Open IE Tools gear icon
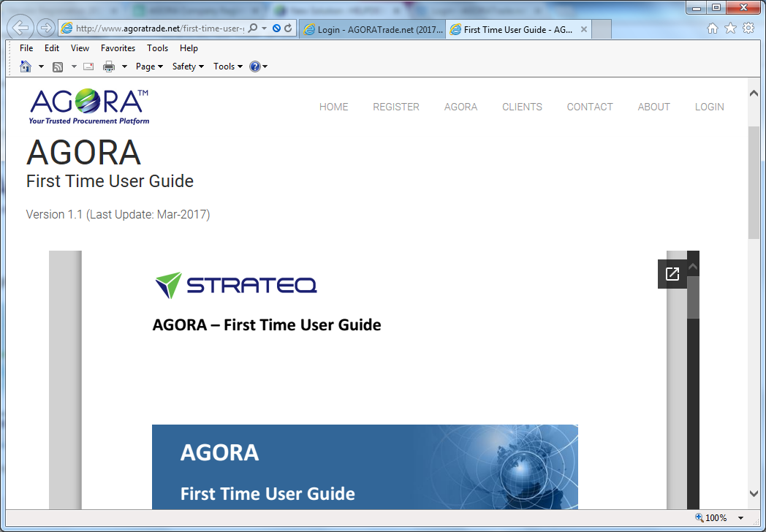Image resolution: width=766 pixels, height=532 pixels. tap(748, 28)
